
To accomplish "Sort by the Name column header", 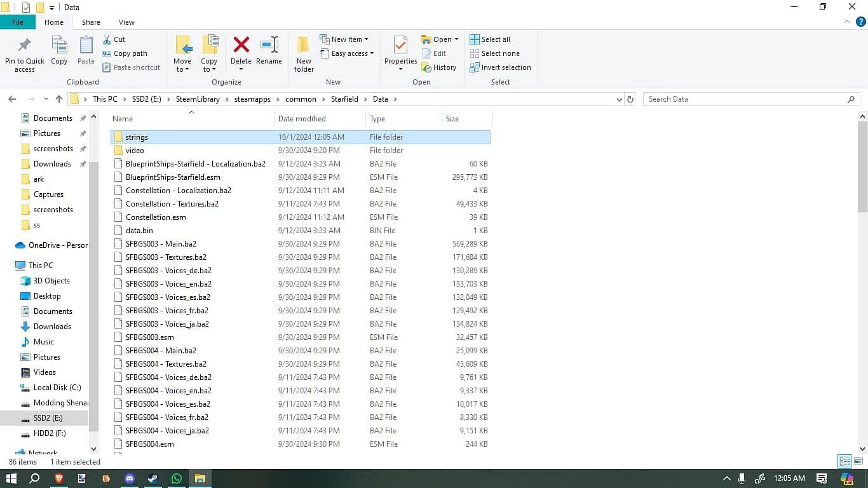I will pos(192,119).
